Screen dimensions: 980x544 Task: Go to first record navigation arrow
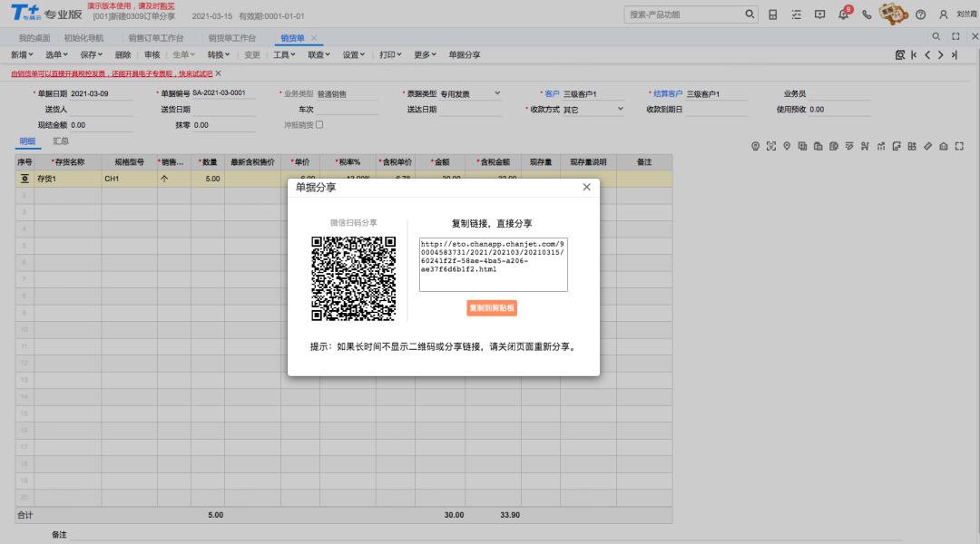pyautogui.click(x=914, y=55)
